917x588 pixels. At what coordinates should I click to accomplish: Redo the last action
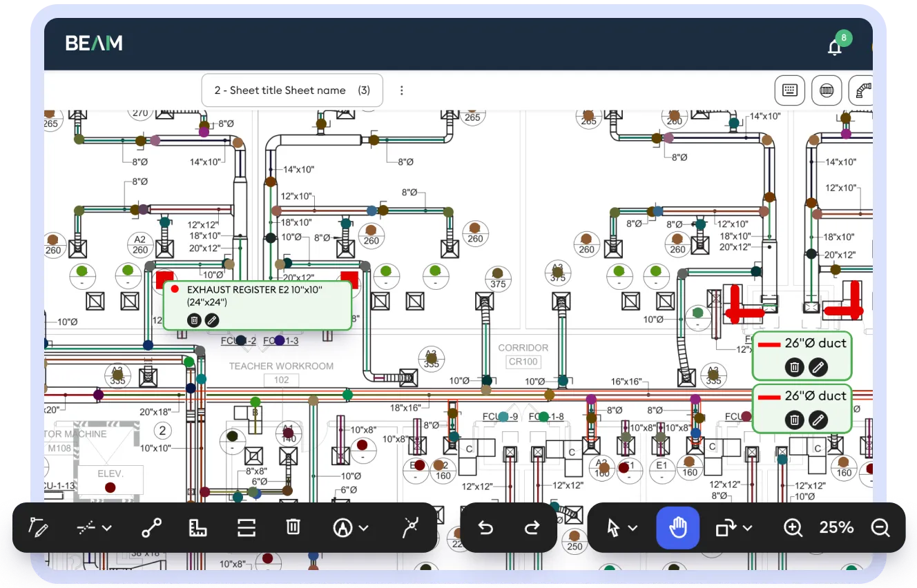531,528
